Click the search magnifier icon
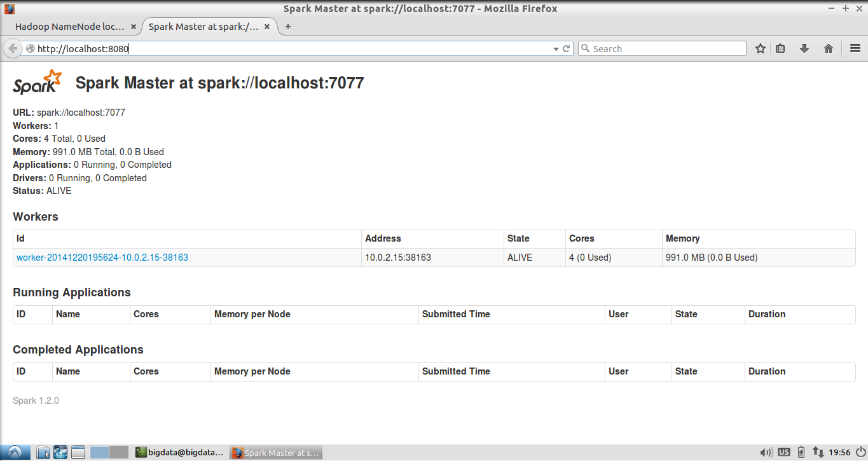Viewport: 868px width, 461px height. point(586,48)
